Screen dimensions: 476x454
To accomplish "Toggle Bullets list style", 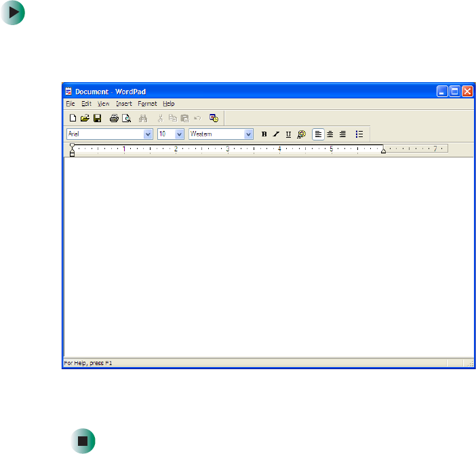I will [x=359, y=134].
